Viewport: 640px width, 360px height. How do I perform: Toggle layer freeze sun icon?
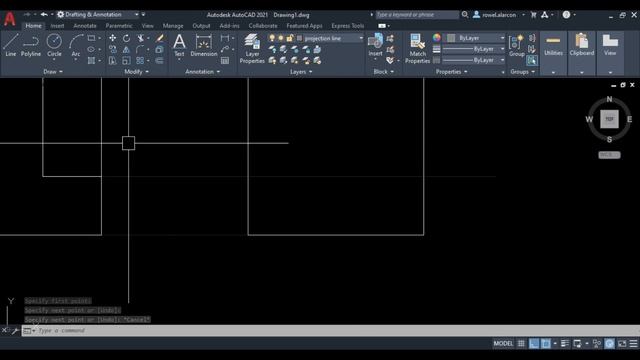point(281,38)
